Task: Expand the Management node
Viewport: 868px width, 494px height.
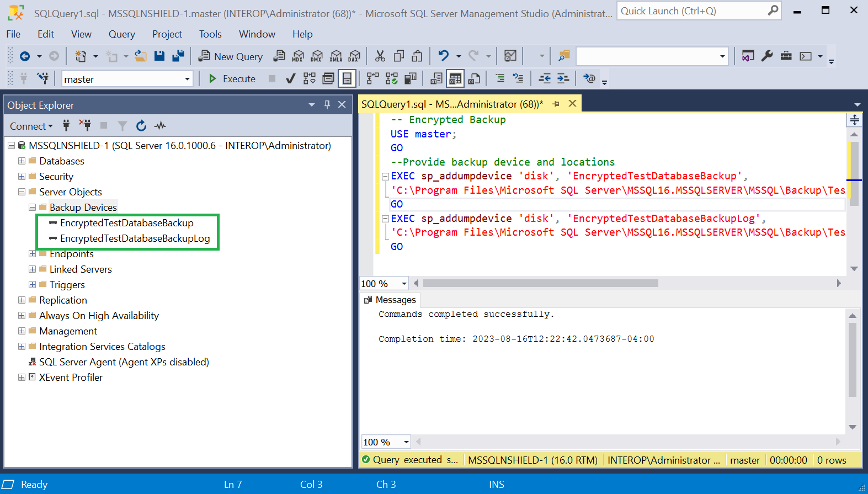Action: click(x=22, y=331)
